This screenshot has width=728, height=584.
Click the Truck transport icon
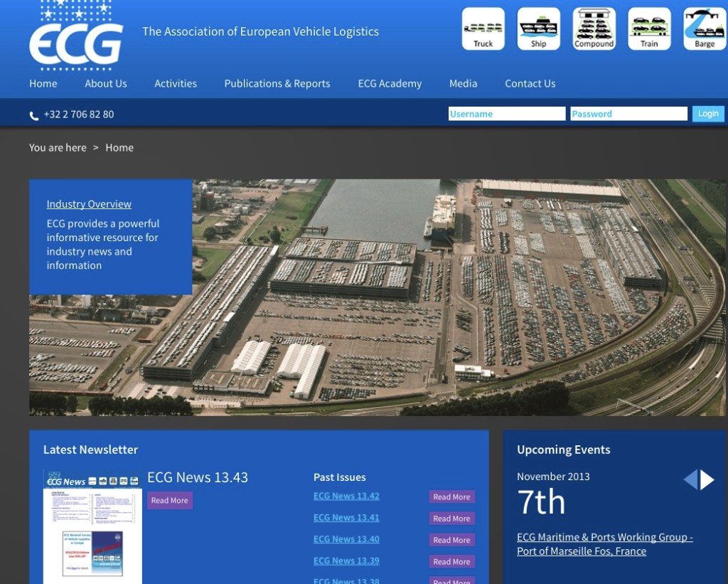pyautogui.click(x=483, y=29)
